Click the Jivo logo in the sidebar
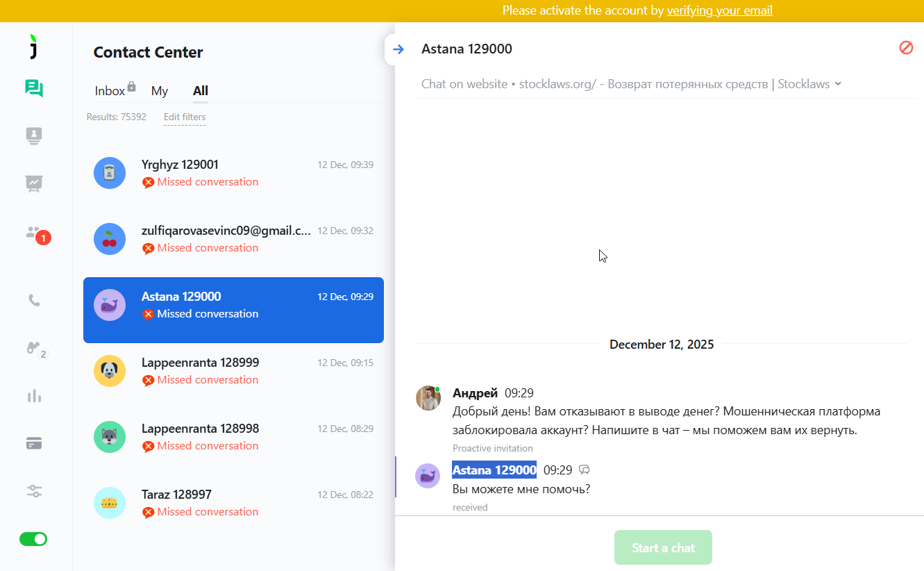 click(x=33, y=46)
